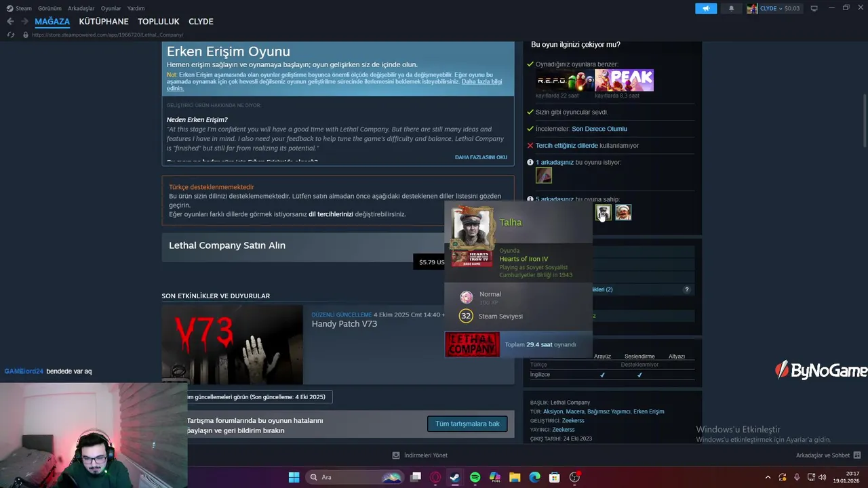Open the '1 arkadaşınız' wishlist friends link
Screen dimensions: 868x488
(555, 163)
